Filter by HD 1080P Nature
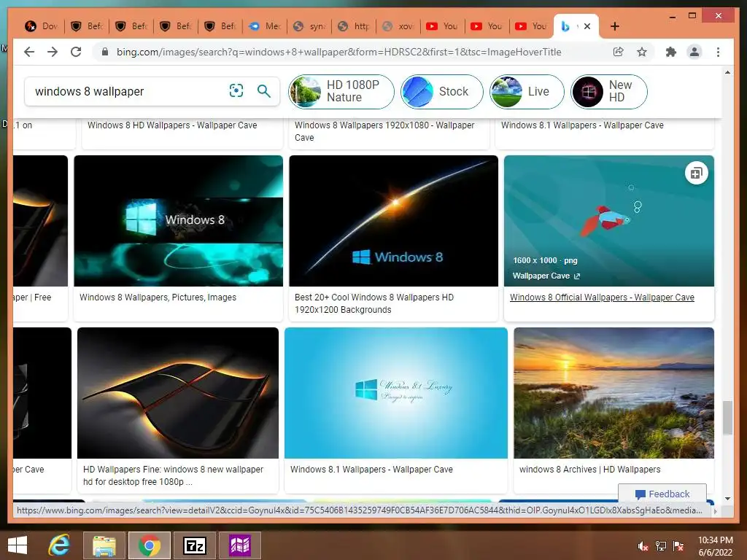The image size is (747, 560). click(x=341, y=91)
